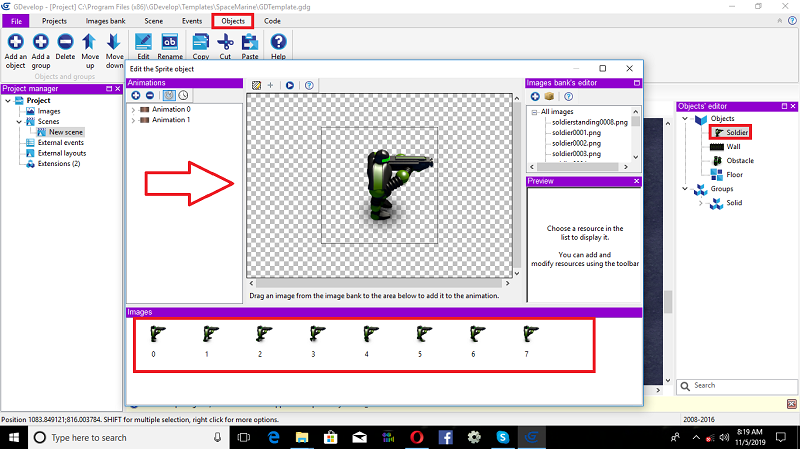Viewport: 800px width, 449px height.
Task: Close the Preview panel
Action: [636, 181]
